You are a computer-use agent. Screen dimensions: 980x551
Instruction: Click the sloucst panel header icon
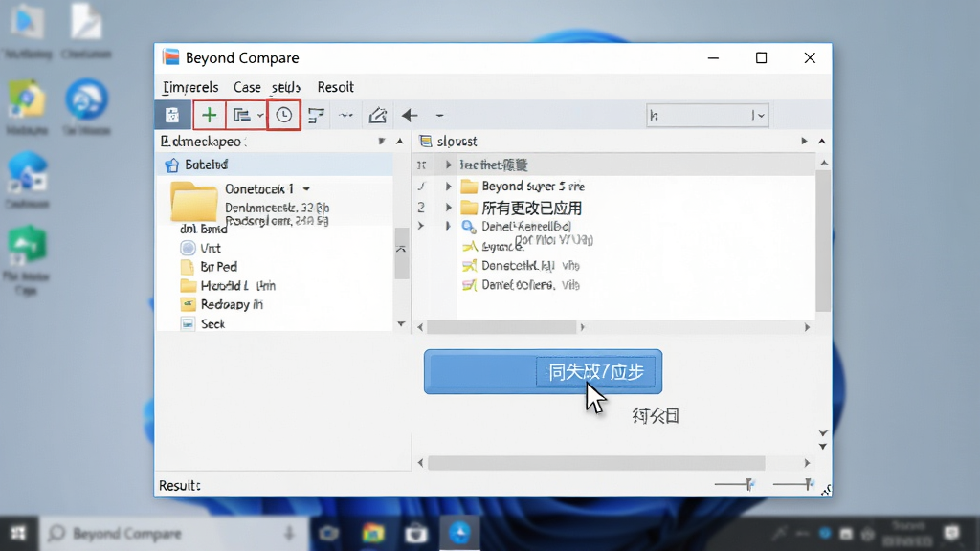point(426,142)
